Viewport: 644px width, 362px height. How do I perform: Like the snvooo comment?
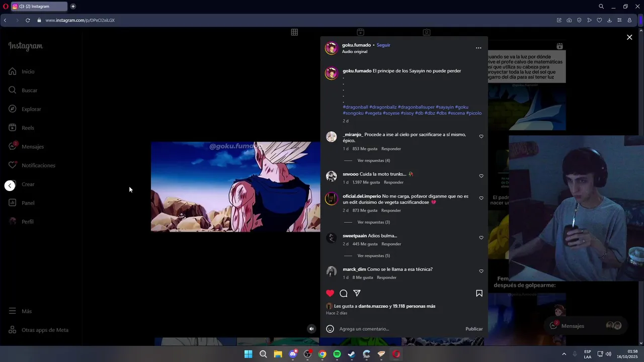point(481,176)
